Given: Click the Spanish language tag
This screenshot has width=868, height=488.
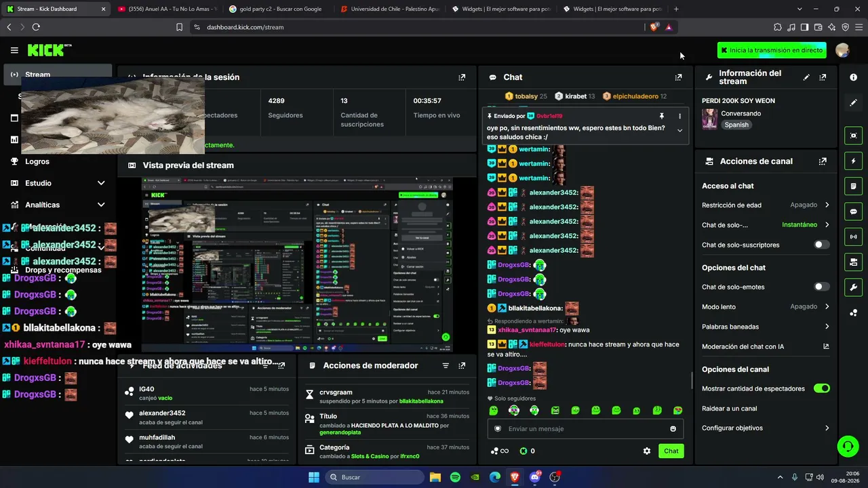Looking at the screenshot, I should (736, 125).
